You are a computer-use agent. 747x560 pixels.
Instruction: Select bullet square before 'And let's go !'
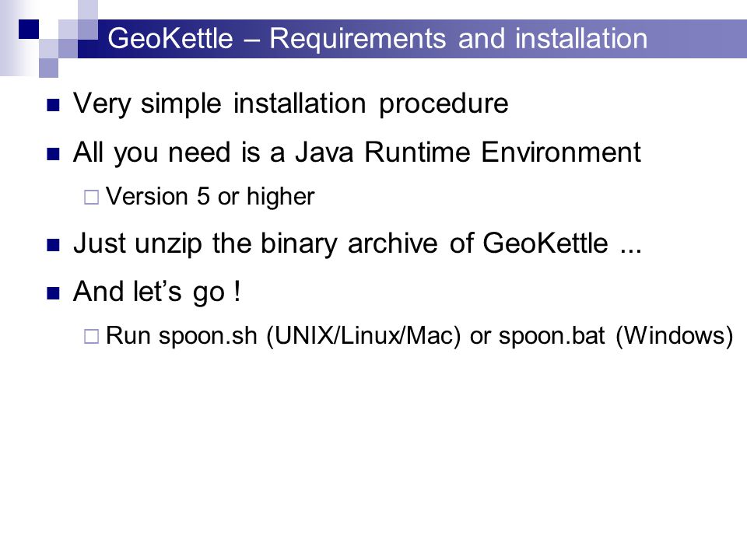(54, 293)
